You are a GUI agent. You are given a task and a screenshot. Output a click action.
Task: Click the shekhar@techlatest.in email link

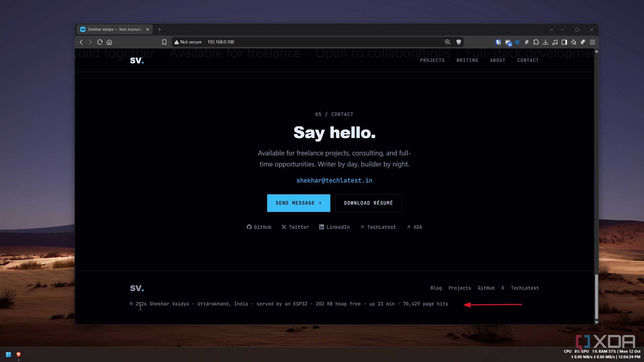pyautogui.click(x=334, y=180)
